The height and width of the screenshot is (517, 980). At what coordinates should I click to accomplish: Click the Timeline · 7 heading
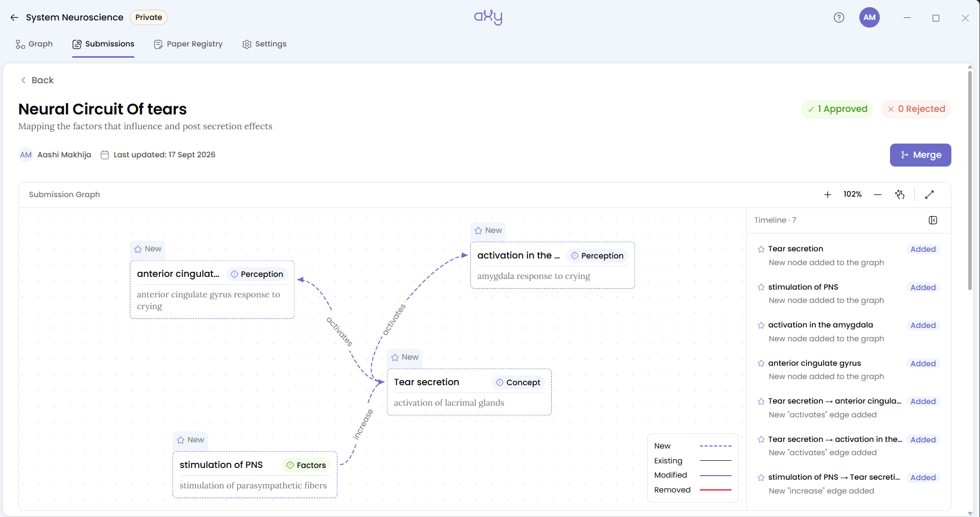(x=775, y=220)
